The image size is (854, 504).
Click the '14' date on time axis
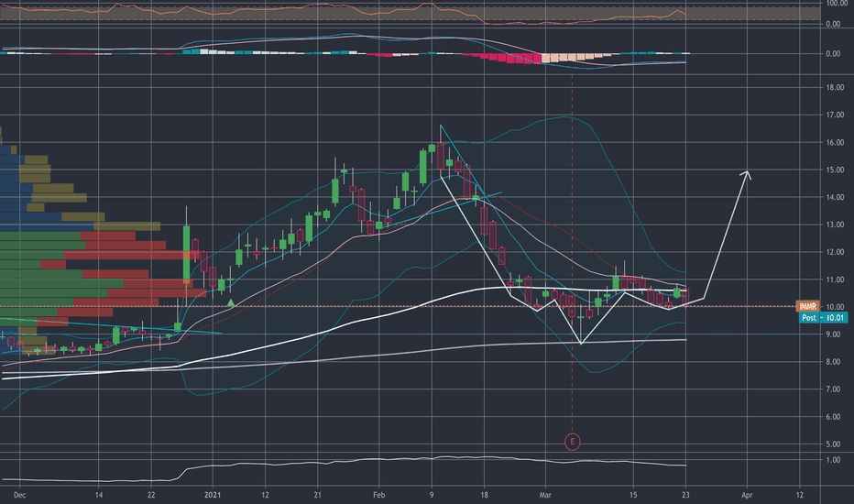point(99,495)
